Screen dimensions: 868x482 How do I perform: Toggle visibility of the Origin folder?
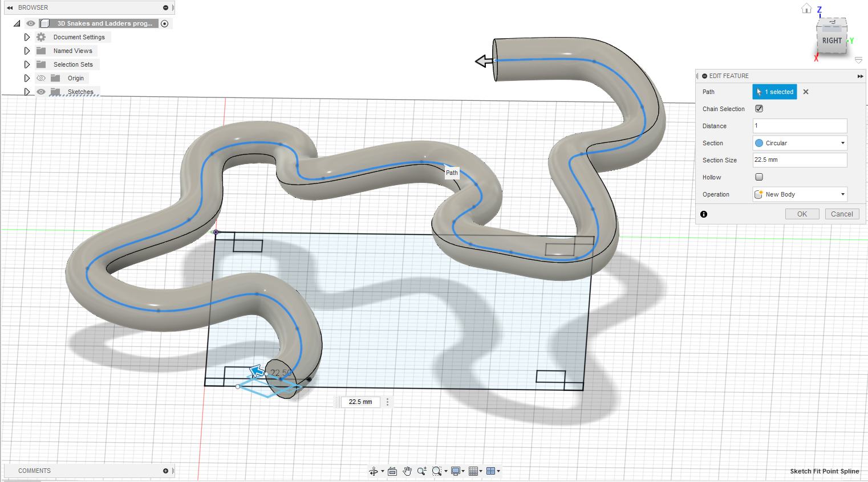click(40, 77)
